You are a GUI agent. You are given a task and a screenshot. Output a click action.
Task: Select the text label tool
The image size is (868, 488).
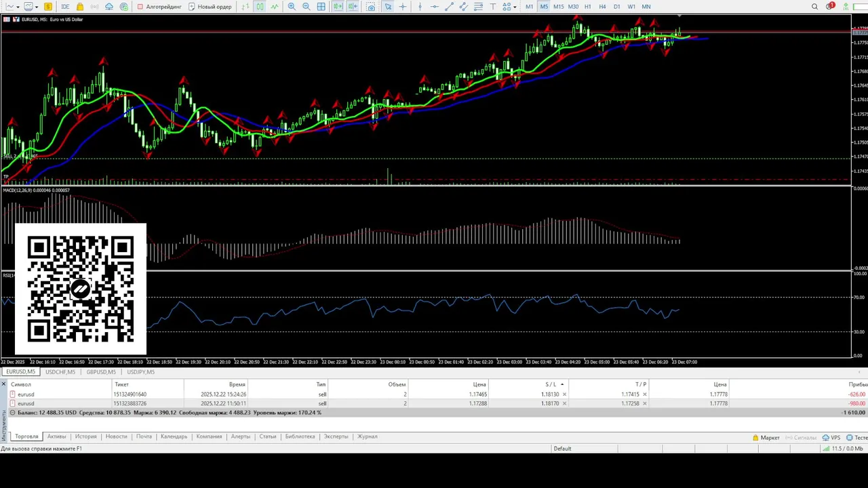(x=493, y=7)
